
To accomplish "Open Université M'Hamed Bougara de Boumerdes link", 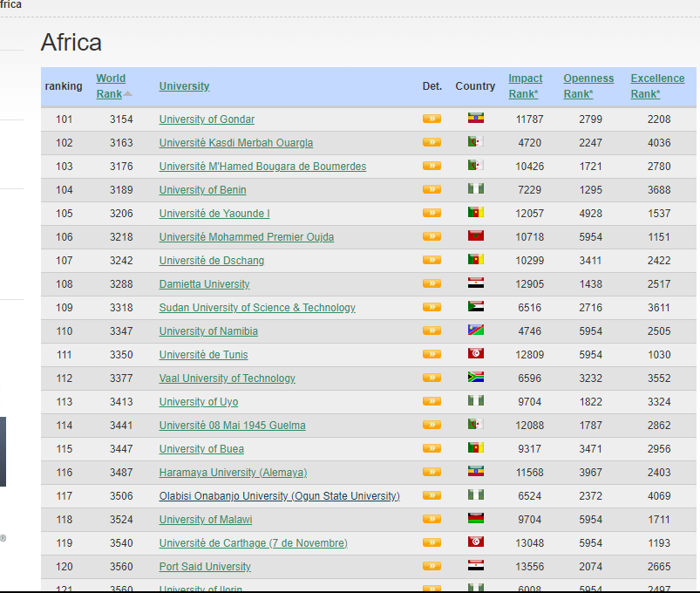I will click(x=262, y=167).
